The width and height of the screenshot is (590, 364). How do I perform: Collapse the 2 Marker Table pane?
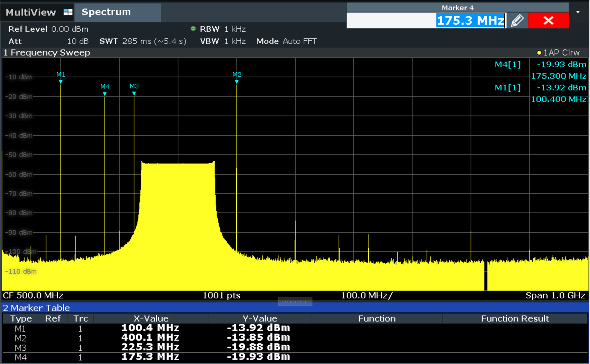36,308
